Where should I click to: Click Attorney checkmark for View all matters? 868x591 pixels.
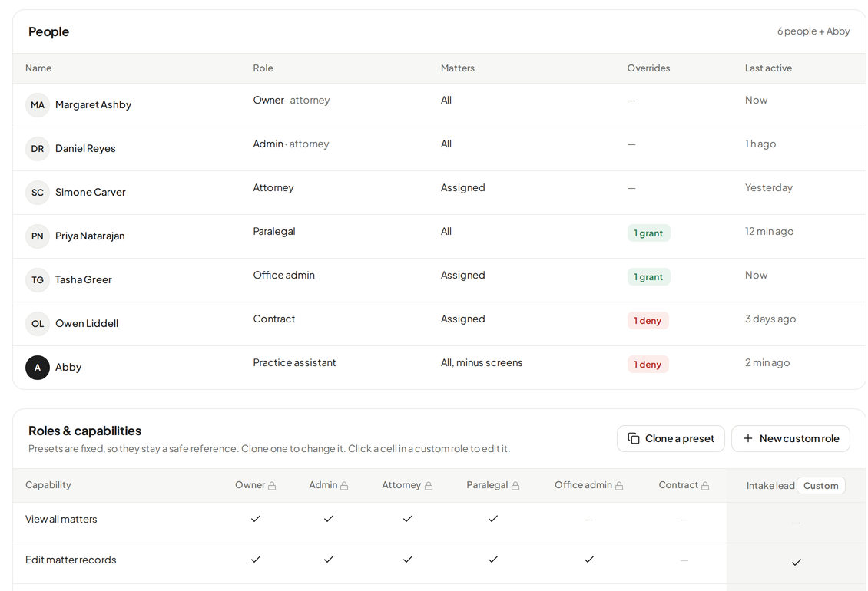click(x=408, y=519)
